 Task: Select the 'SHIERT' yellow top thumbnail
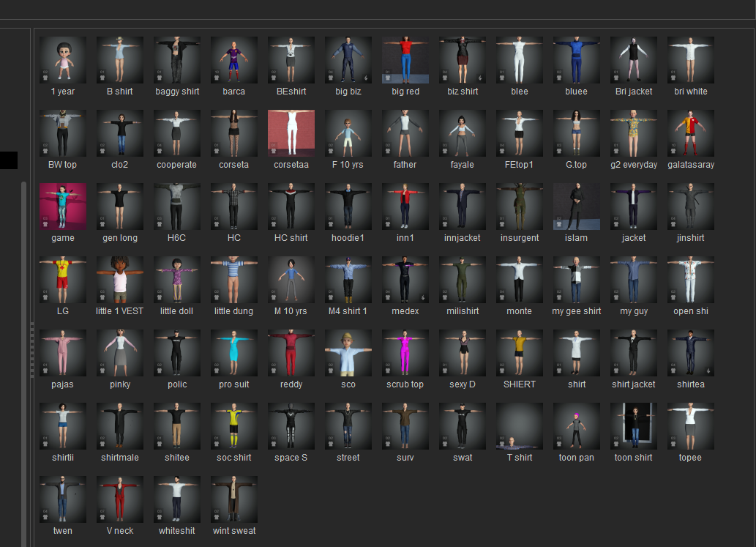click(x=520, y=353)
